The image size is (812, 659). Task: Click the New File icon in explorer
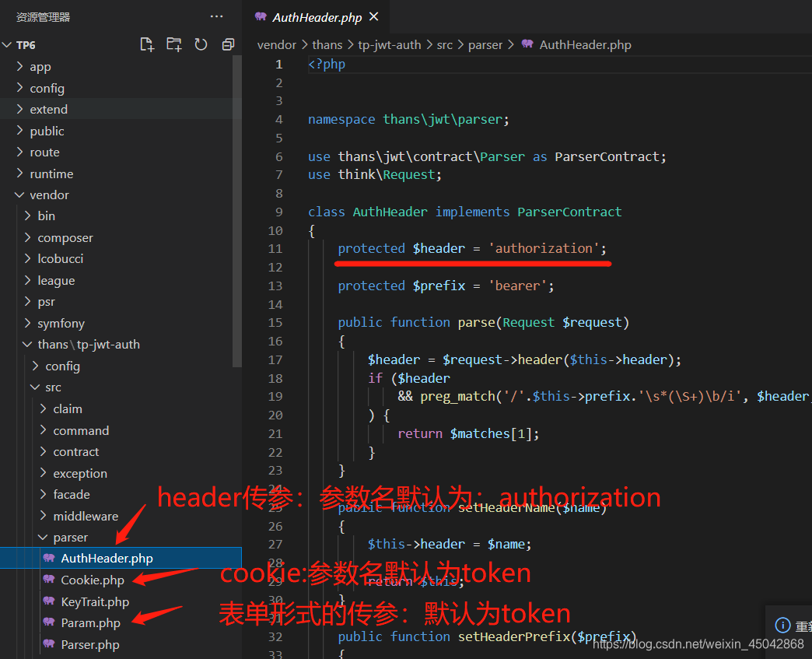[x=146, y=44]
